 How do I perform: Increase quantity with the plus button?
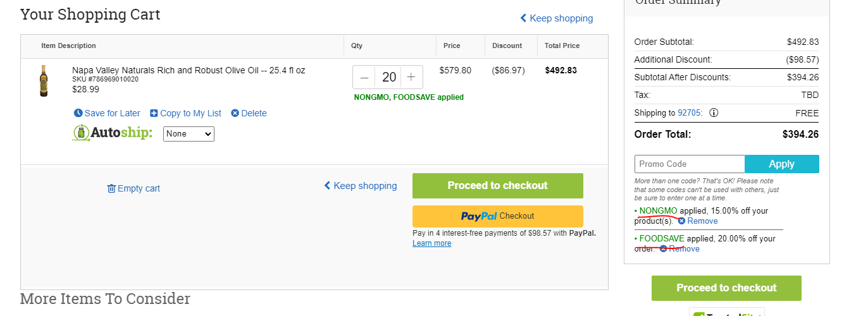(411, 77)
